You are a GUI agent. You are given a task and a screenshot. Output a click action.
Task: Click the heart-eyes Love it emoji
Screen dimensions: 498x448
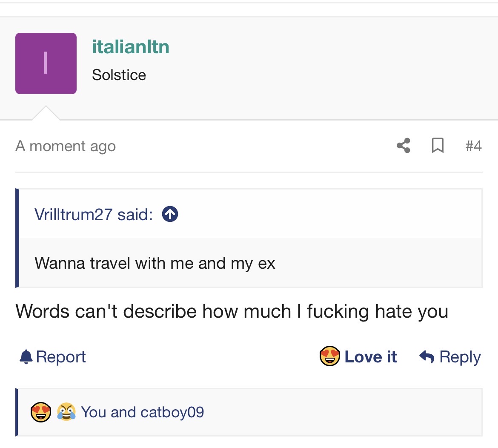click(x=330, y=356)
